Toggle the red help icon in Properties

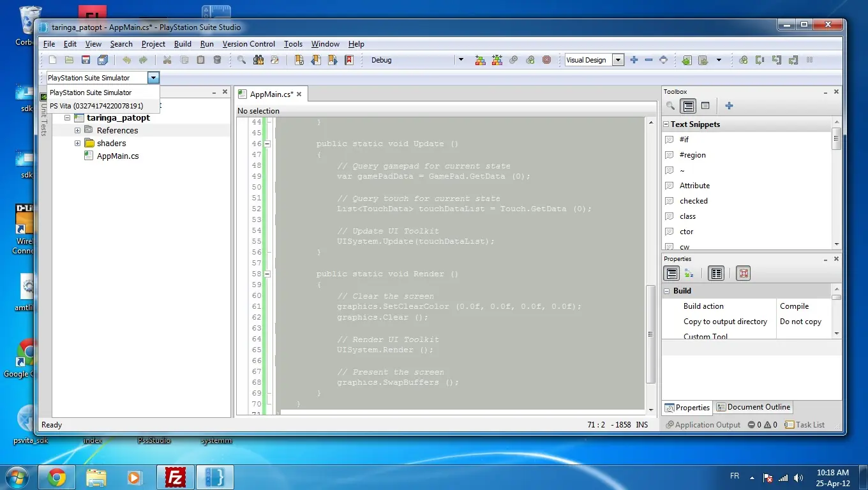tap(743, 274)
